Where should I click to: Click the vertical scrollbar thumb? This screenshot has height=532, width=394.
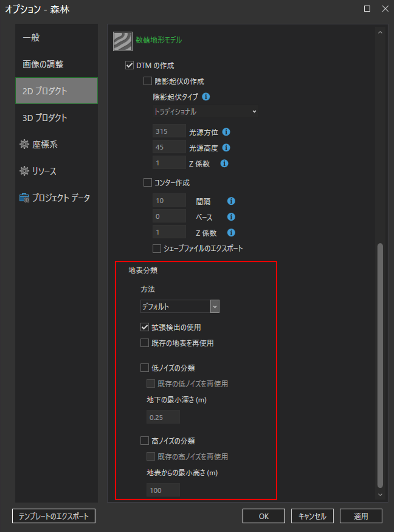[x=380, y=365]
